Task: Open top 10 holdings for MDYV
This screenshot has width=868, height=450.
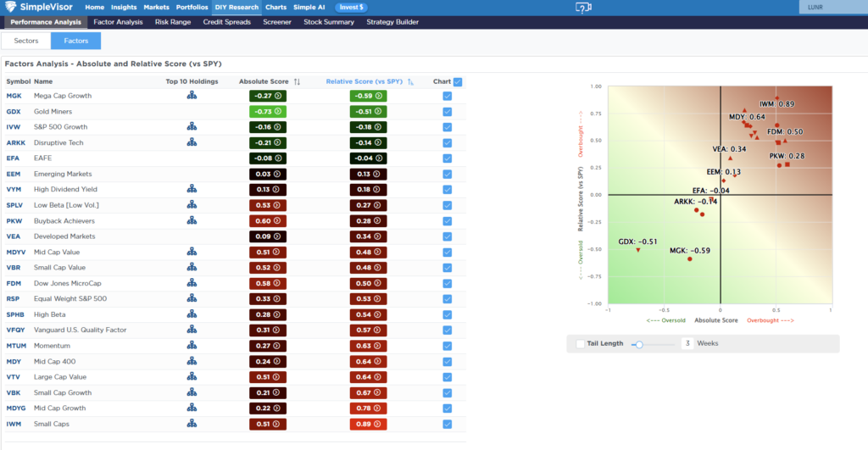Action: pyautogui.click(x=192, y=252)
